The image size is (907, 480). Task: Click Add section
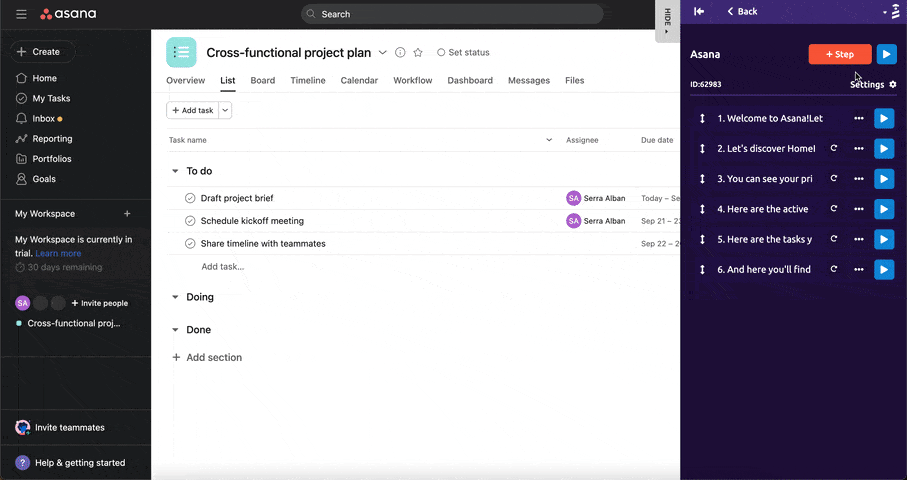tap(207, 357)
